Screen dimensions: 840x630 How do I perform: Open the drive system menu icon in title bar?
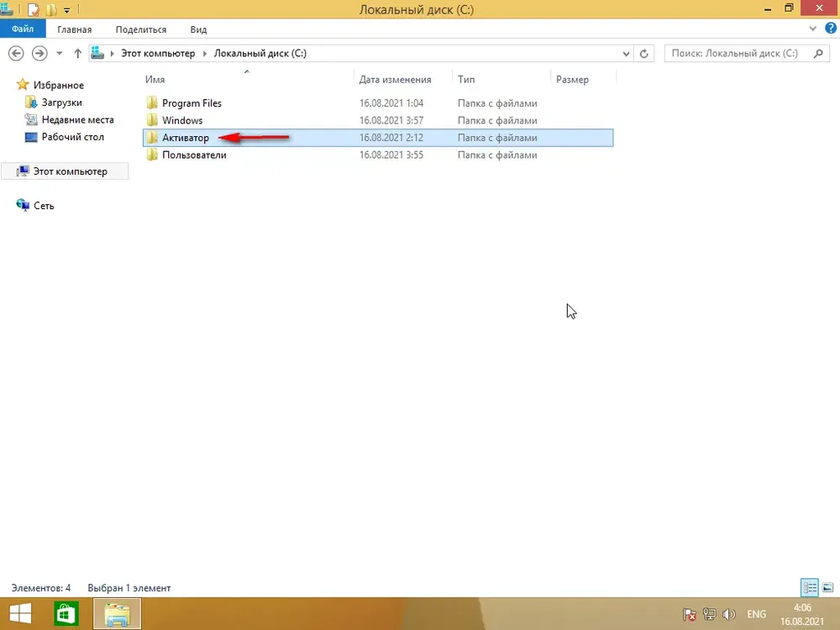(x=6, y=9)
